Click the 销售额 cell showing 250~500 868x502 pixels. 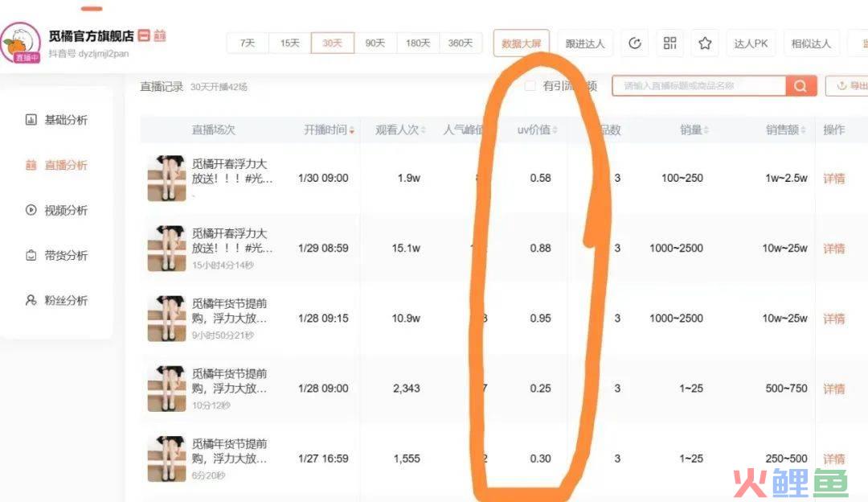[x=786, y=459]
